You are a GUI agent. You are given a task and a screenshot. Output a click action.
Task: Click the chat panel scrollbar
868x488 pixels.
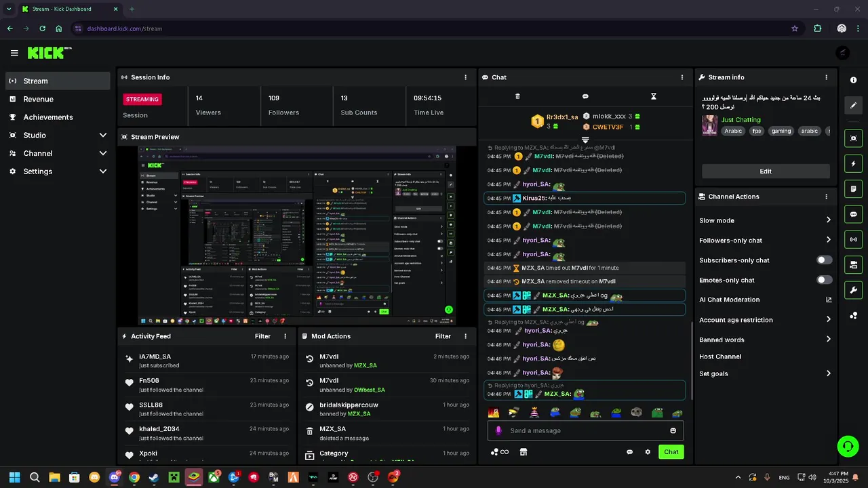pyautogui.click(x=692, y=359)
